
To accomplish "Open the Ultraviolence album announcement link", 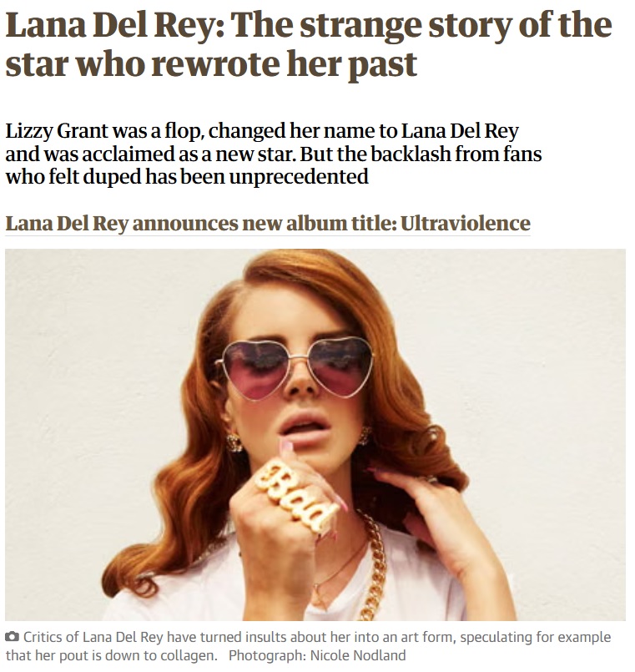I will [x=268, y=223].
